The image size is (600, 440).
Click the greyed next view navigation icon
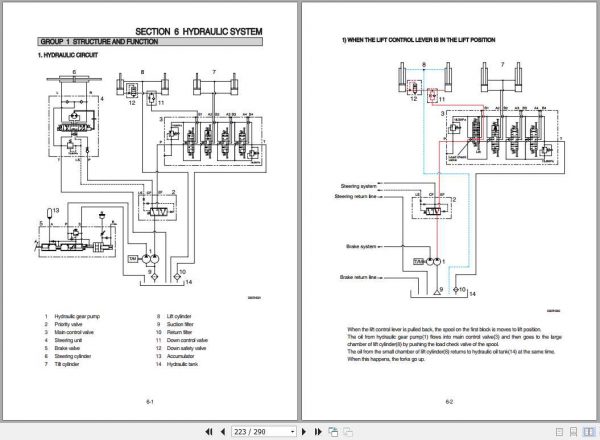pos(348,432)
